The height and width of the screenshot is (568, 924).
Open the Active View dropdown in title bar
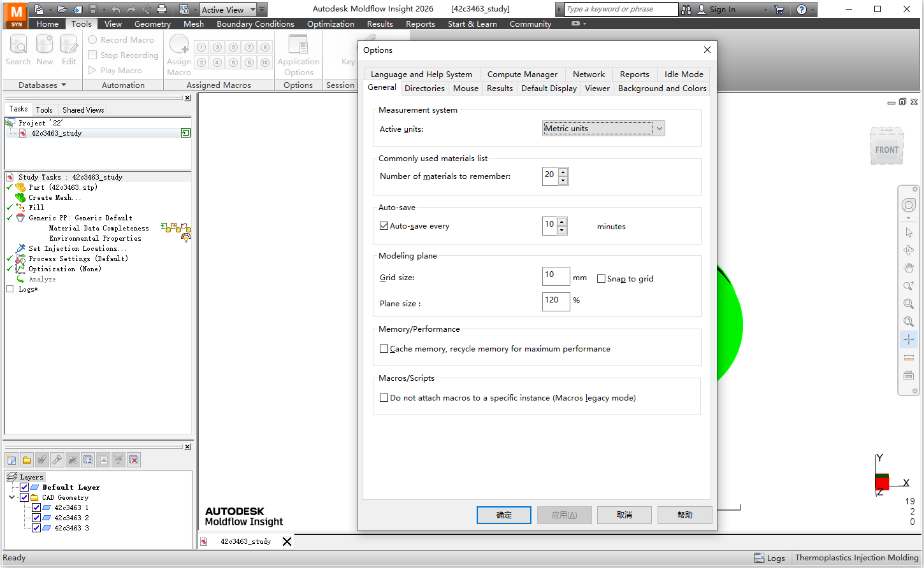point(253,10)
